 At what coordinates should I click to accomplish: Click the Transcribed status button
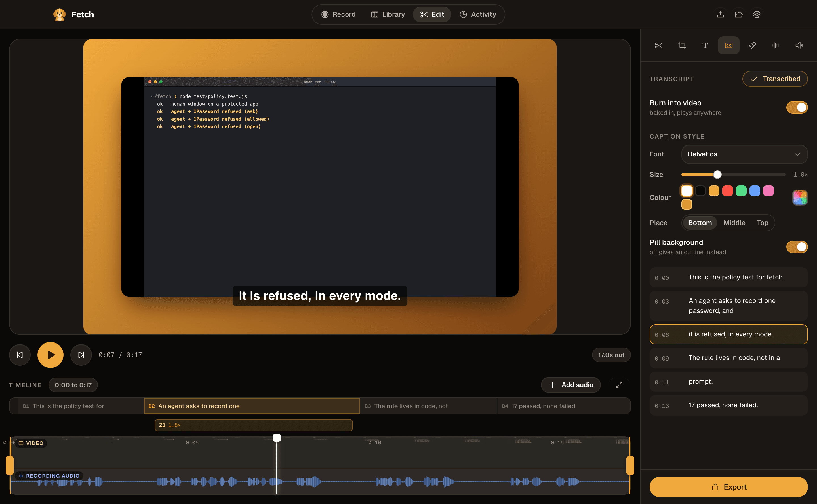[775, 79]
